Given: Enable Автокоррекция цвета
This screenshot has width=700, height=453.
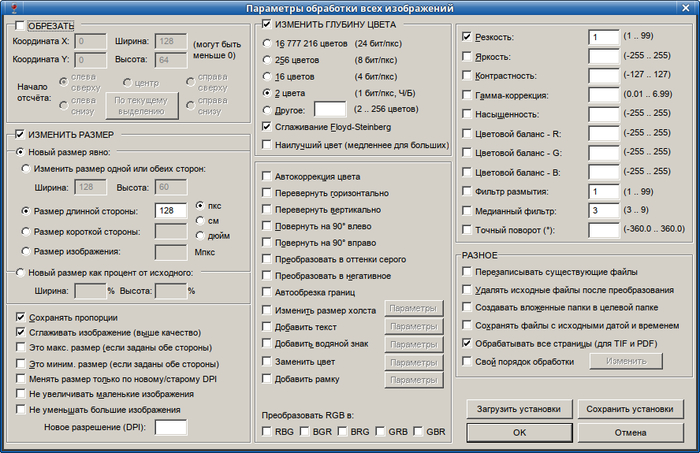Looking at the screenshot, I should coord(266,176).
